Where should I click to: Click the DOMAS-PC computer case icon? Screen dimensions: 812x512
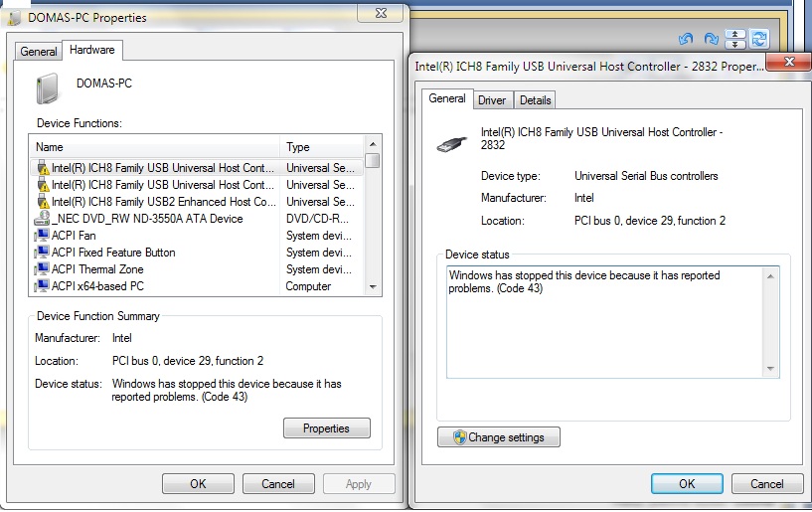47,88
